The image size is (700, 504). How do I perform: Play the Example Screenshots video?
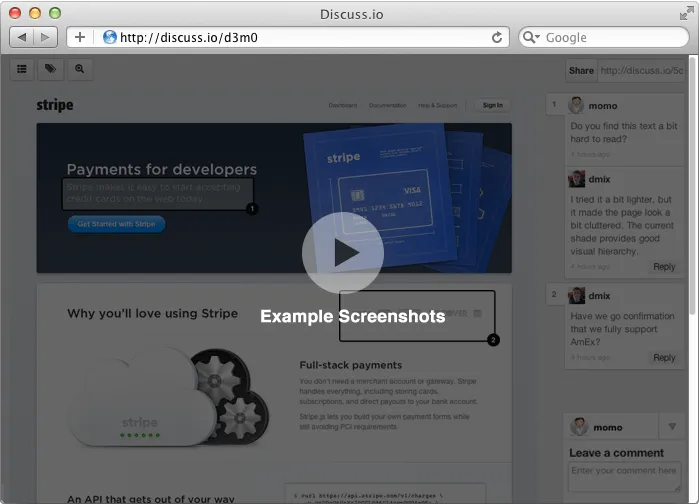(x=342, y=253)
